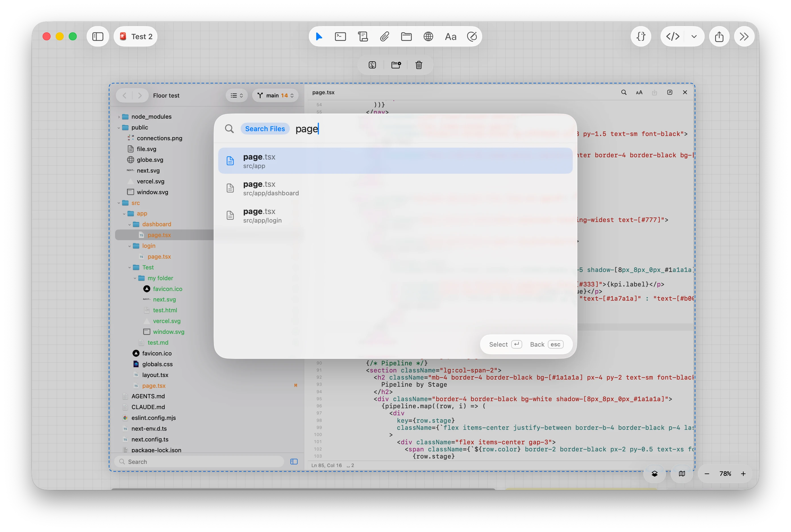This screenshot has height=532, width=791.
Task: Click the 78% zoom level
Action: [x=725, y=474]
